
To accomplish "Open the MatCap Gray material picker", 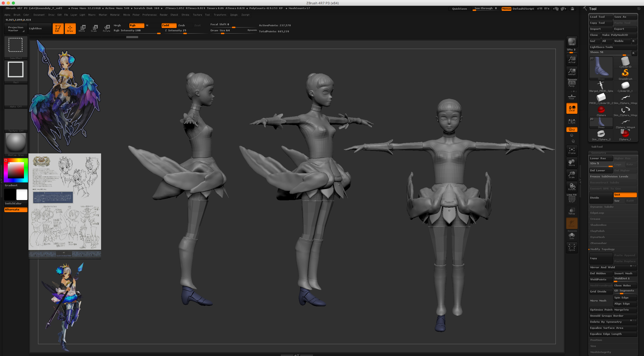I will tap(16, 145).
